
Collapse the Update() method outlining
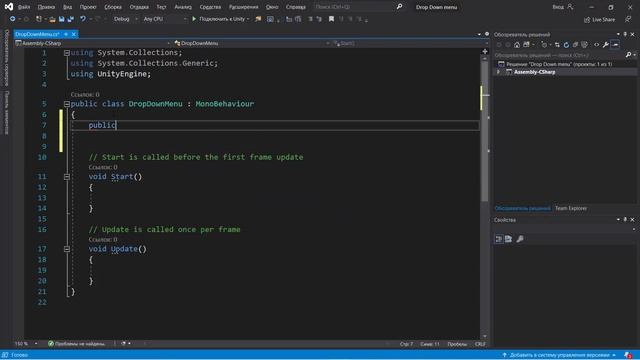67,249
